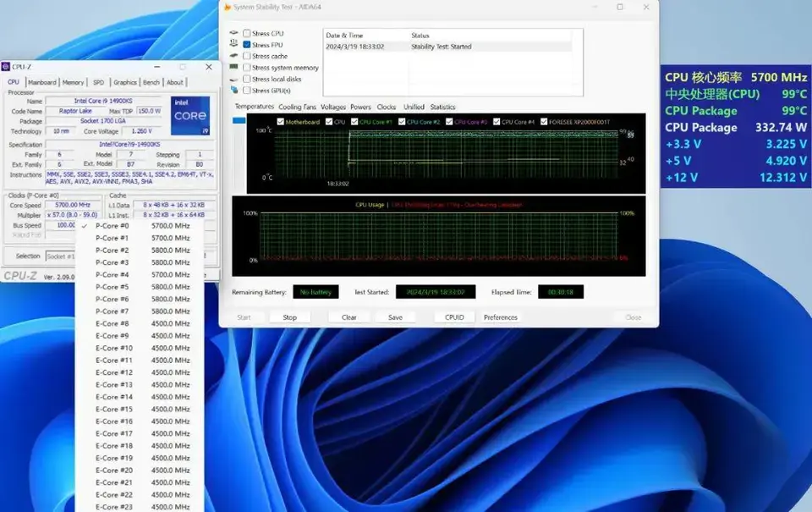Click the "Stability Test: Started" log entry

442,47
